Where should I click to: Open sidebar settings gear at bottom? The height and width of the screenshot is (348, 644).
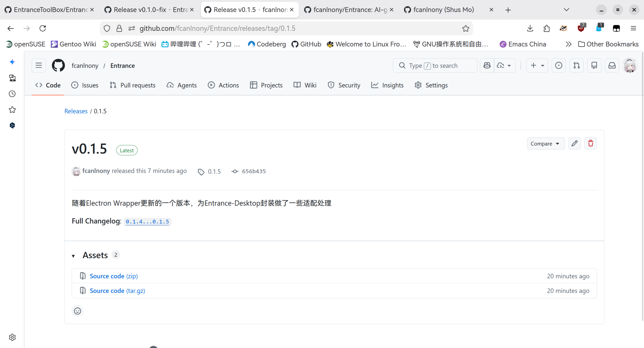tap(12, 338)
